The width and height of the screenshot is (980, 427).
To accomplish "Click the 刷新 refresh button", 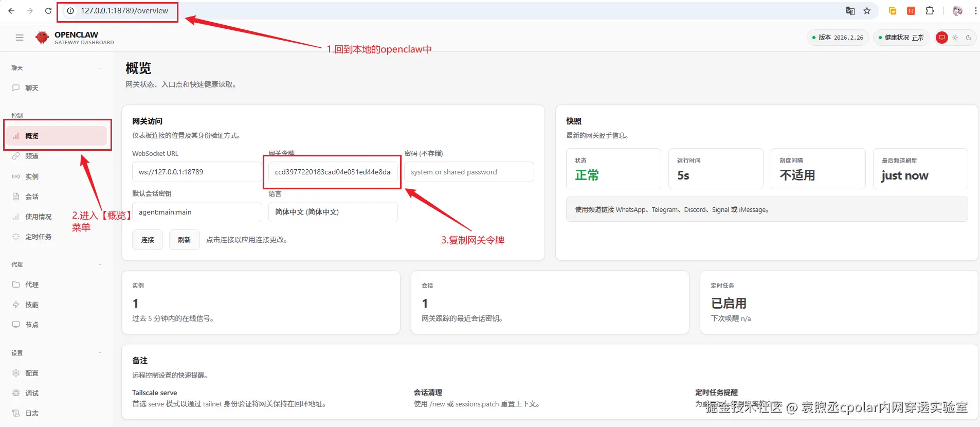I will 185,240.
